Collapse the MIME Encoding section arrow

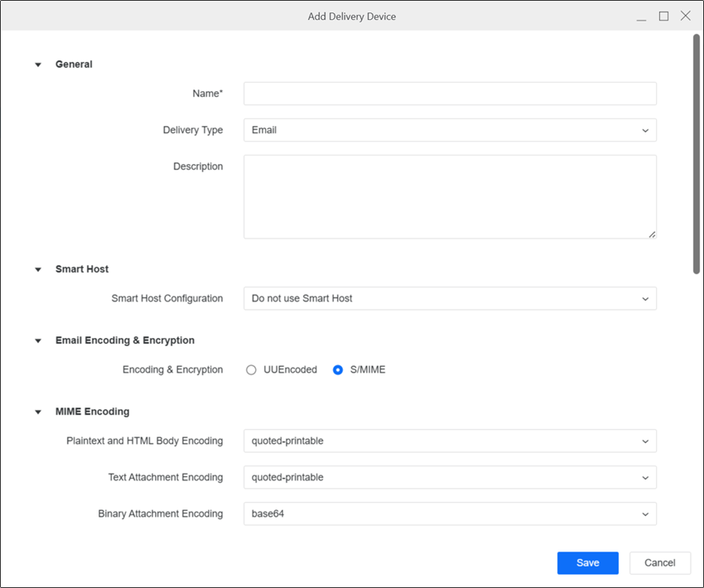38,412
